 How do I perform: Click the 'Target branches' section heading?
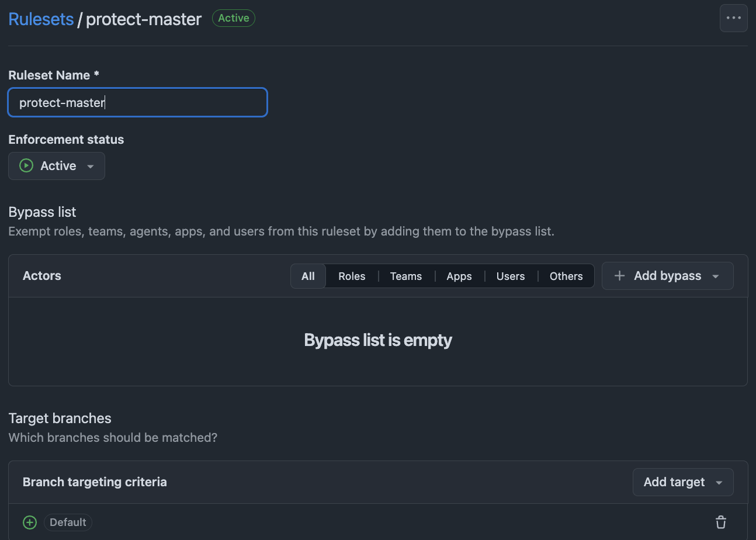[x=60, y=418]
